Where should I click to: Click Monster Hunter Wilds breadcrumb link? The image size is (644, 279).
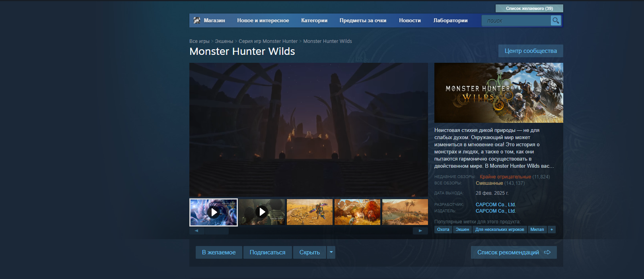[327, 41]
